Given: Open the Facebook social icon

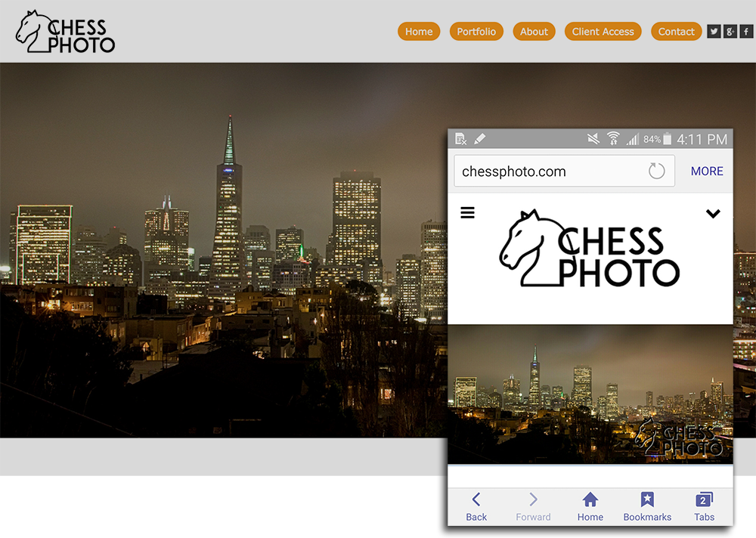Looking at the screenshot, I should 746,31.
